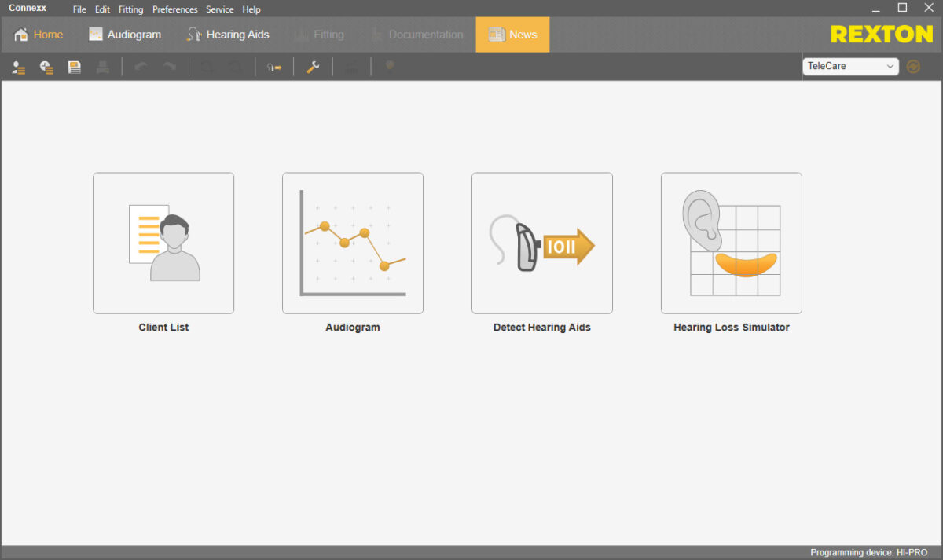The width and height of the screenshot is (943, 560).
Task: Select the add new client icon
Action: tap(18, 67)
